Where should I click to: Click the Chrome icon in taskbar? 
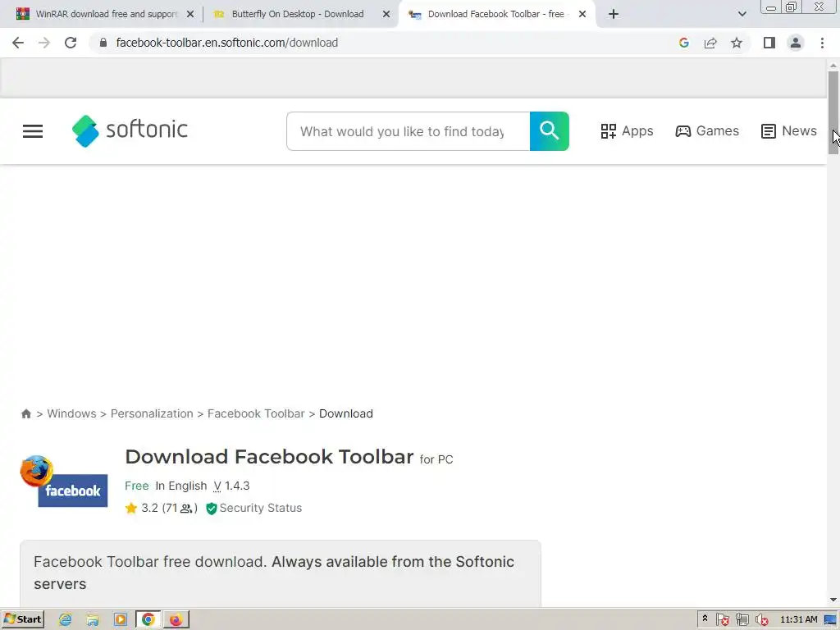pos(148,620)
